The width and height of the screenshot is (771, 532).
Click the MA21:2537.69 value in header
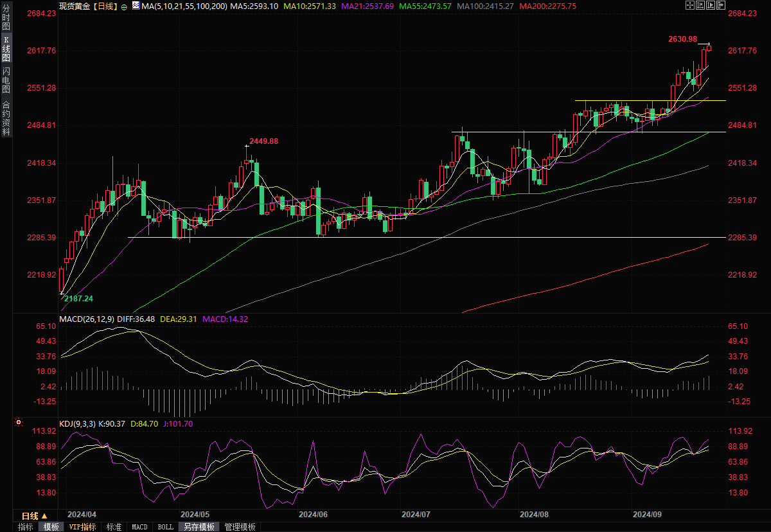click(x=368, y=6)
